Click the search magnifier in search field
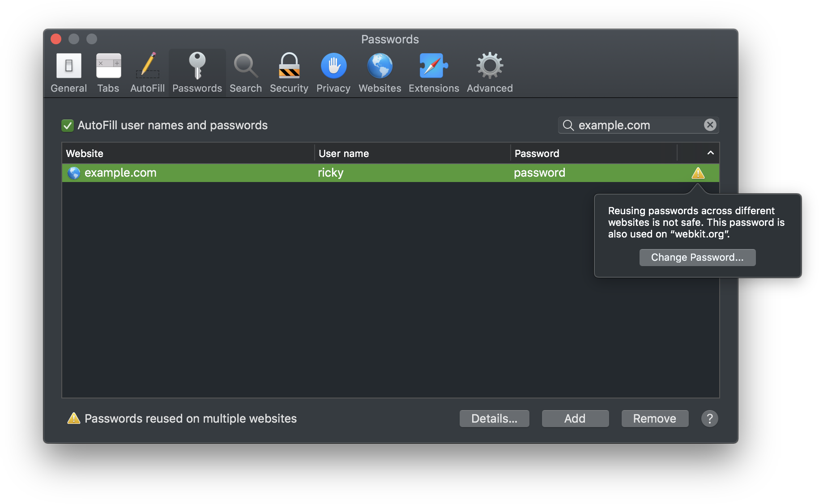 (568, 125)
